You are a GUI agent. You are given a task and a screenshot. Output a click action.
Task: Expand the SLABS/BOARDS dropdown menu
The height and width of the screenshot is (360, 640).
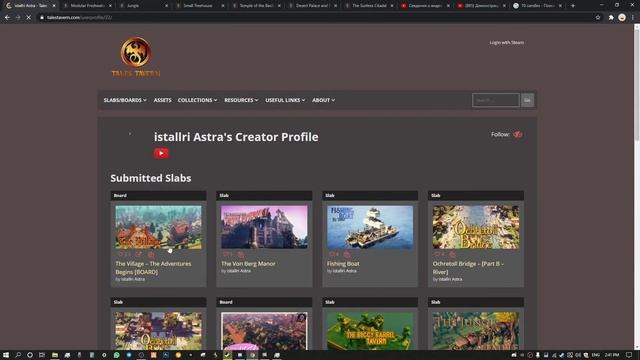pyautogui.click(x=125, y=100)
